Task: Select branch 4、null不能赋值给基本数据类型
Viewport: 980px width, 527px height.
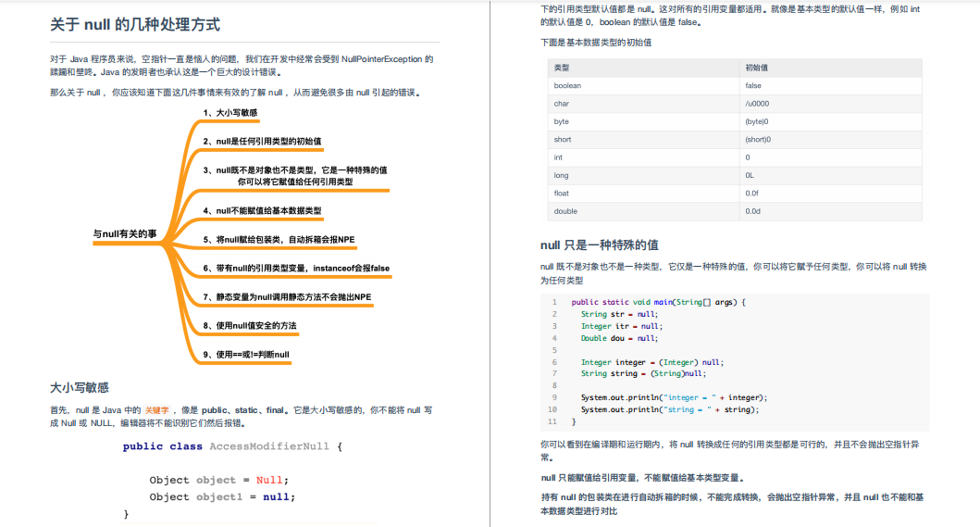Action: 262,211
